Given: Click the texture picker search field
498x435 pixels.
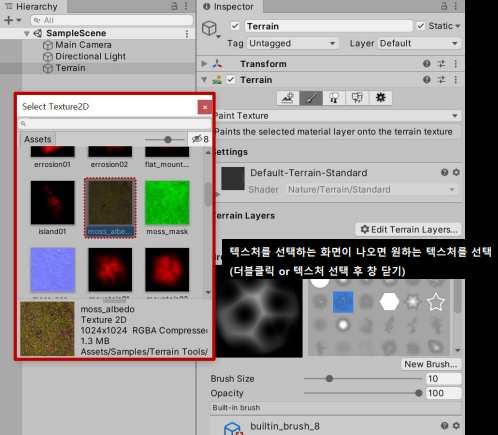Looking at the screenshot, I should 114,124.
